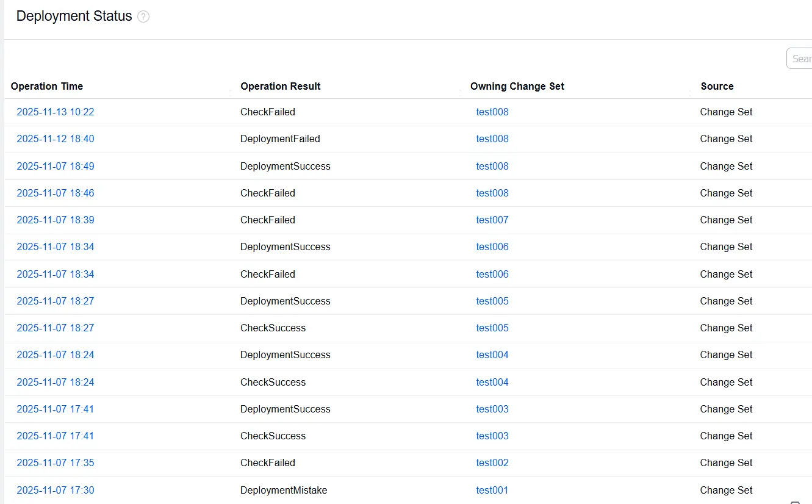Image resolution: width=812 pixels, height=504 pixels.
Task: Open the 2025-11-12 18:40 operation link
Action: (x=56, y=139)
